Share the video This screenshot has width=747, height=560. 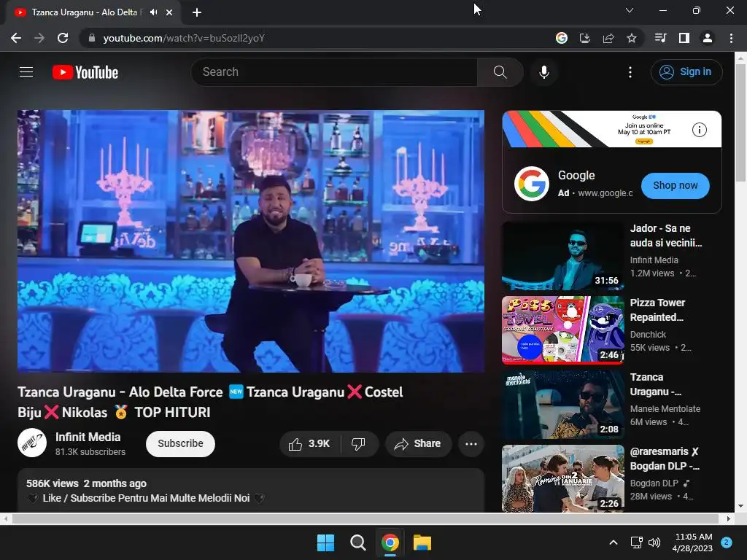(x=418, y=444)
